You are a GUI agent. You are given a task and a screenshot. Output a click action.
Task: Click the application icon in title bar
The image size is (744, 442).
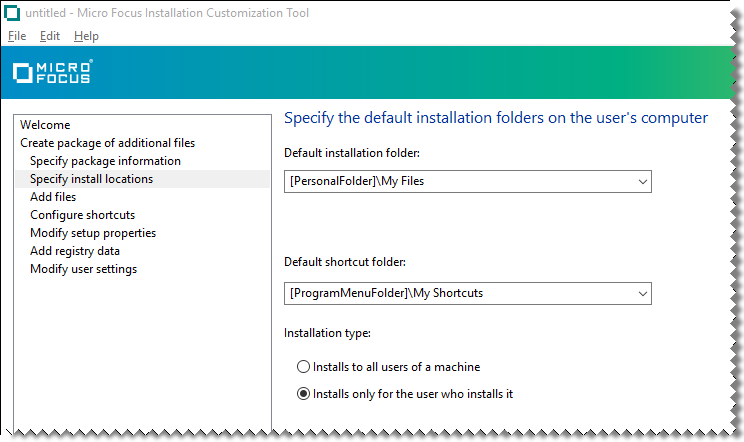point(13,13)
